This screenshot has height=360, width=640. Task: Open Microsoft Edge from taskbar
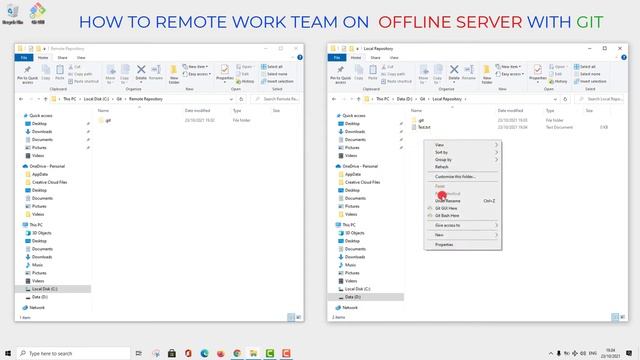(204, 353)
